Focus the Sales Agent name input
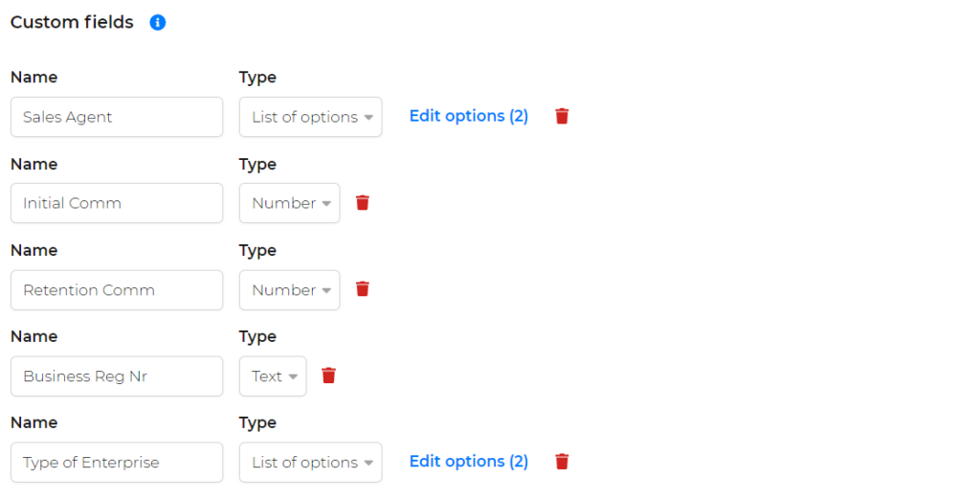The width and height of the screenshot is (980, 501). pos(117,117)
